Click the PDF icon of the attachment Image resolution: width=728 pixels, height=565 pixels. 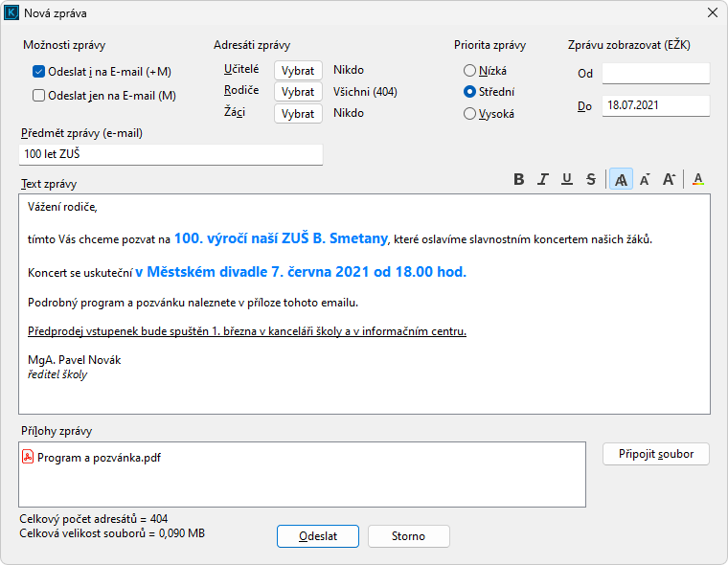[29, 458]
